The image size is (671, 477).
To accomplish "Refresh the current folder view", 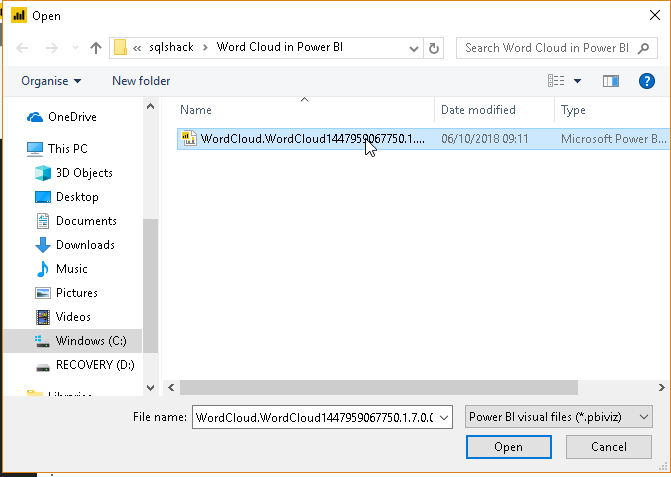I will point(433,48).
